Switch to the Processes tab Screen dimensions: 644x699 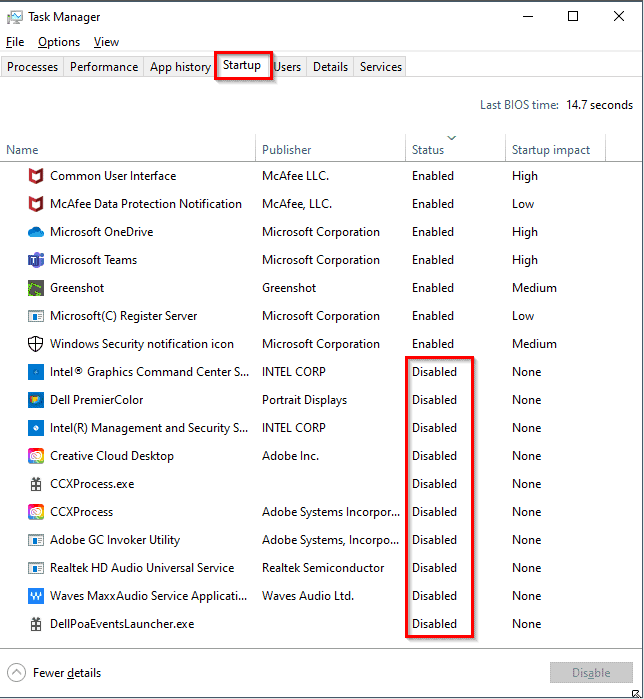click(x=32, y=67)
